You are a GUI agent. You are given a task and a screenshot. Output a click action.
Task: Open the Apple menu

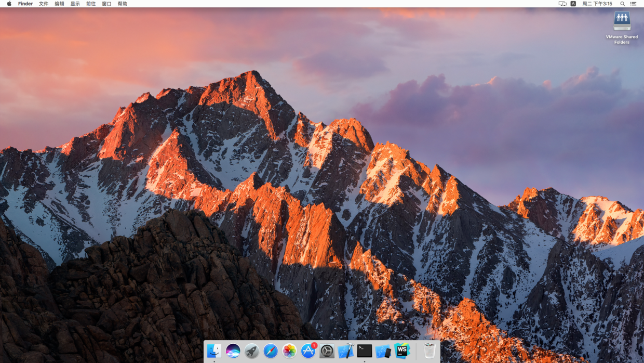(x=9, y=4)
